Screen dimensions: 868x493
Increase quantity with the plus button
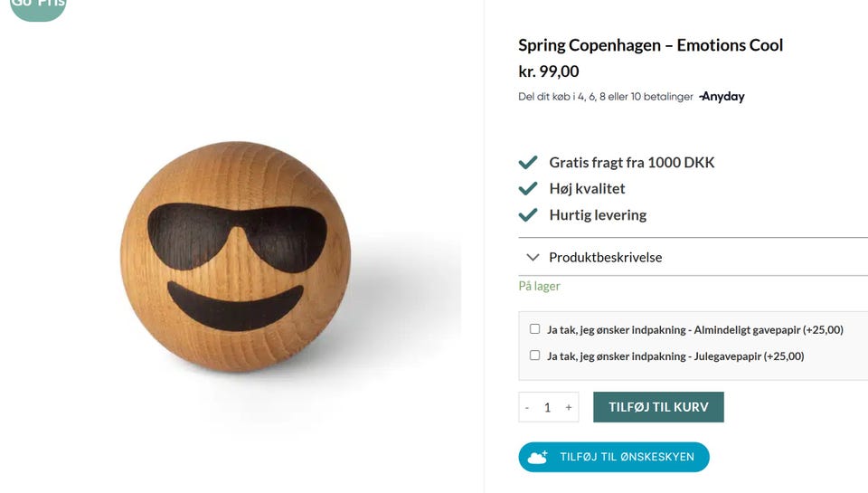[x=569, y=407]
